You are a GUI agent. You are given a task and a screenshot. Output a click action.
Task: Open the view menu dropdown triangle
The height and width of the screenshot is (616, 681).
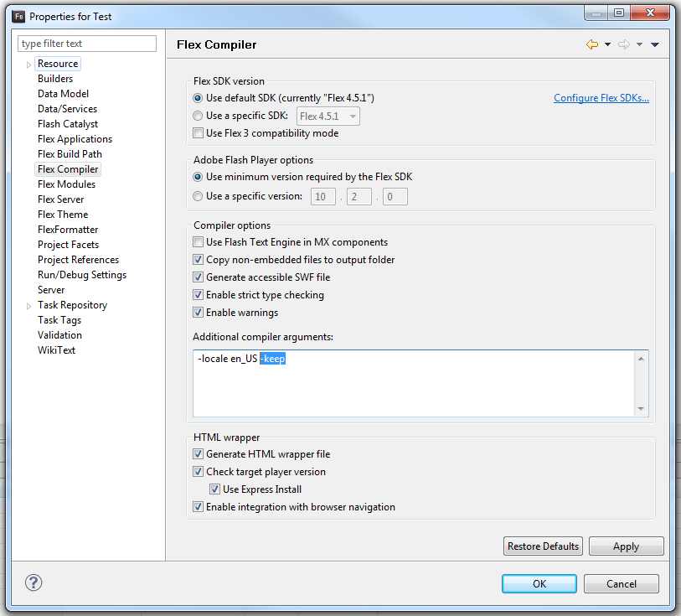tap(655, 44)
